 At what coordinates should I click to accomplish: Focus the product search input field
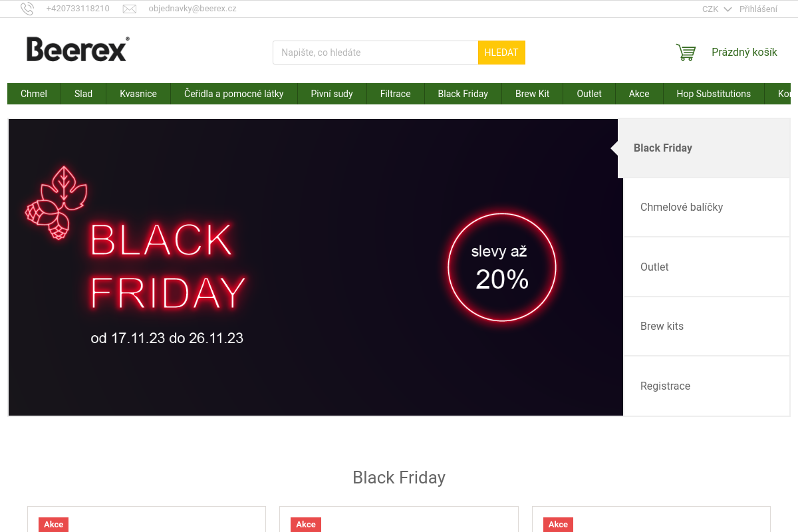[x=376, y=53]
